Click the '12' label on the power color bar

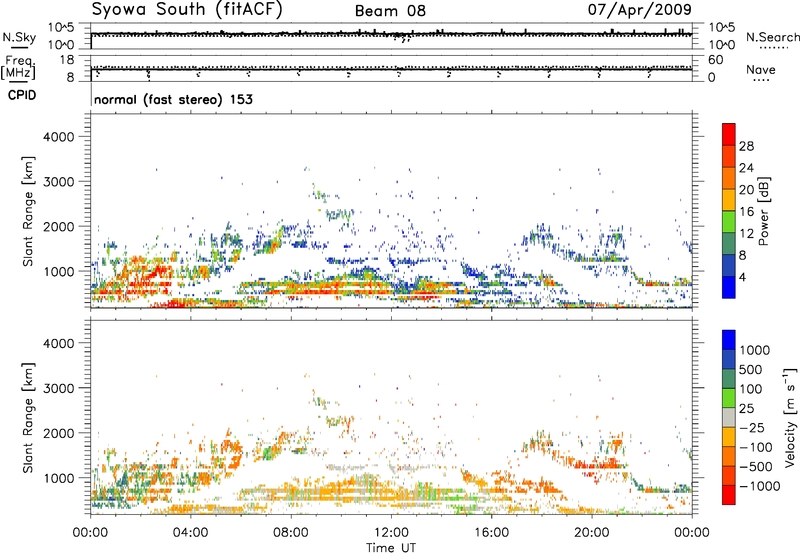click(x=746, y=234)
